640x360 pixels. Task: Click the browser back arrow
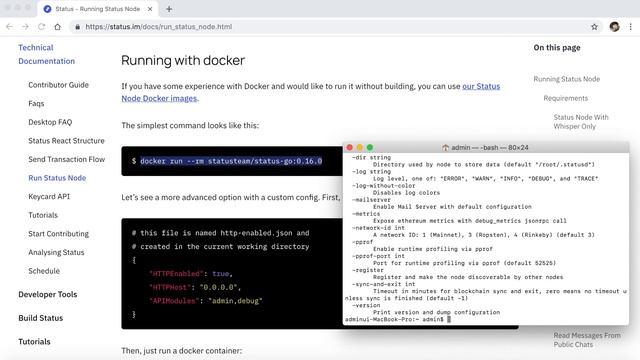tap(9, 27)
